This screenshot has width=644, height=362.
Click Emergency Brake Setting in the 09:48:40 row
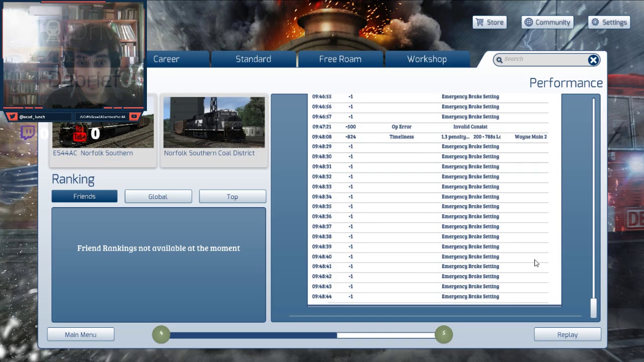click(x=470, y=256)
